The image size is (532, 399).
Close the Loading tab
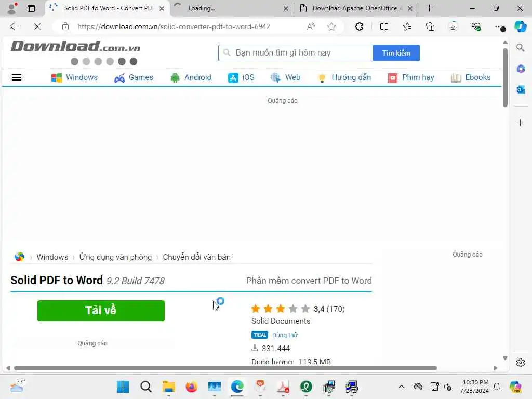286,8
